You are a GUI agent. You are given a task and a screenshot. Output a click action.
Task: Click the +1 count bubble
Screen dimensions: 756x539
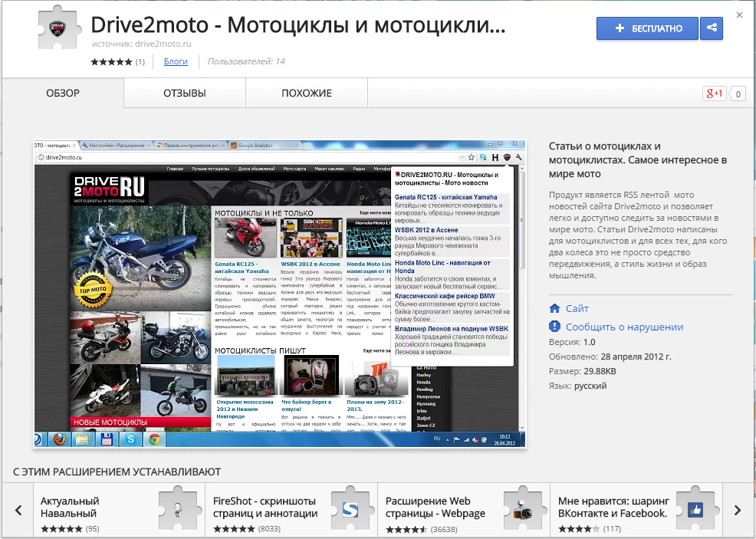click(x=738, y=94)
